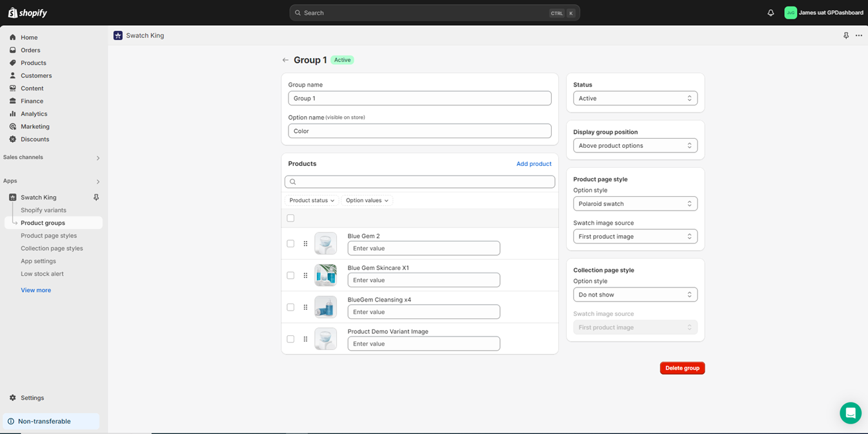Click the Add product link
The height and width of the screenshot is (434, 868).
pyautogui.click(x=533, y=164)
